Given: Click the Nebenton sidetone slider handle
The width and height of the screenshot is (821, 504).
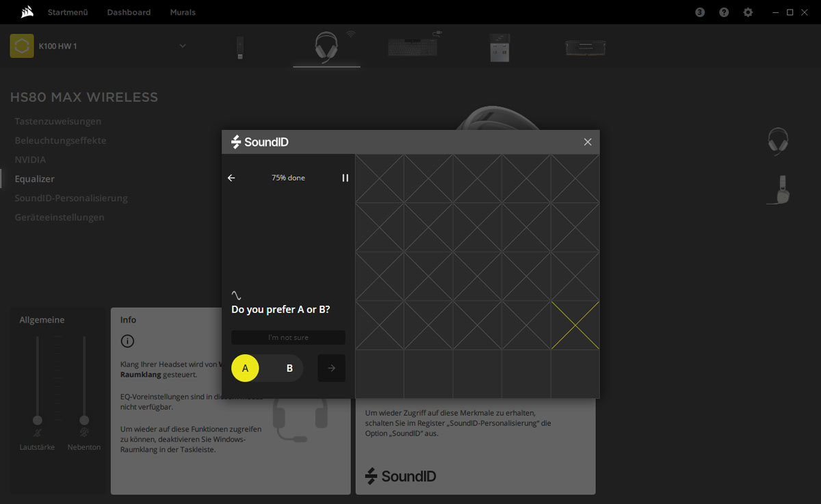Looking at the screenshot, I should tap(84, 420).
